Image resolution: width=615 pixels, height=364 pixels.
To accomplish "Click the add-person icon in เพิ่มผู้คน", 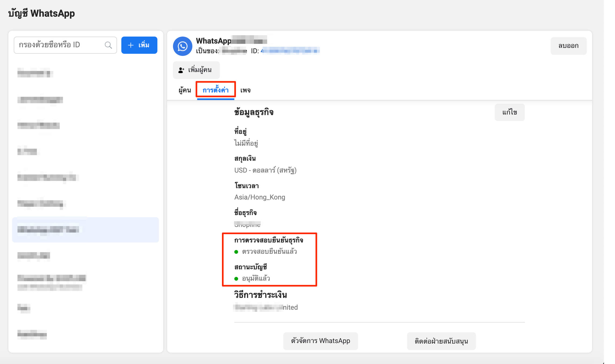I will pos(181,70).
